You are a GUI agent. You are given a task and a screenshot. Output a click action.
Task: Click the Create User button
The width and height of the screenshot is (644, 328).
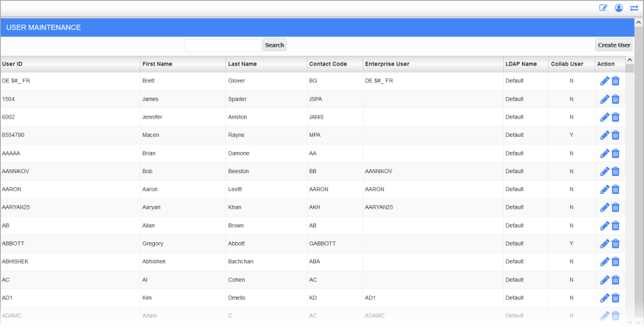pos(614,45)
